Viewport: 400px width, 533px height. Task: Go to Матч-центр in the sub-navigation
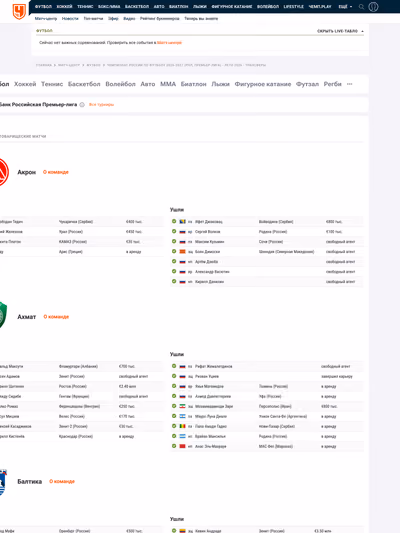pos(46,19)
